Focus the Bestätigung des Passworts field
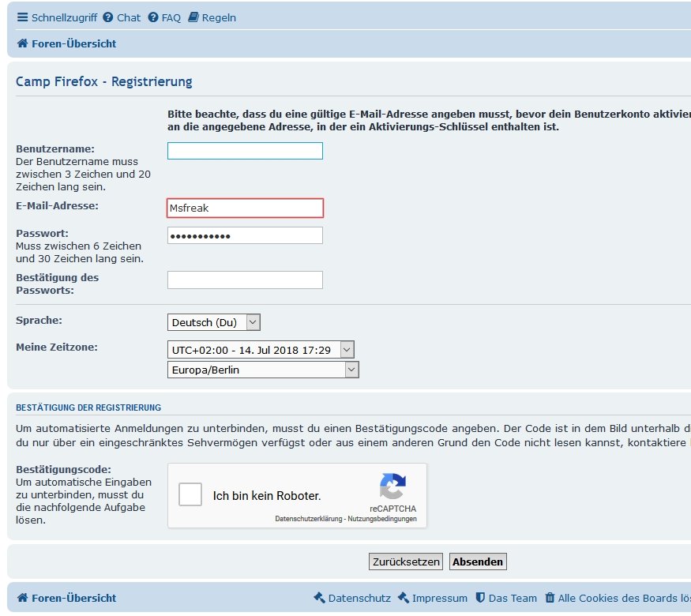This screenshot has width=691, height=616. pyautogui.click(x=245, y=280)
